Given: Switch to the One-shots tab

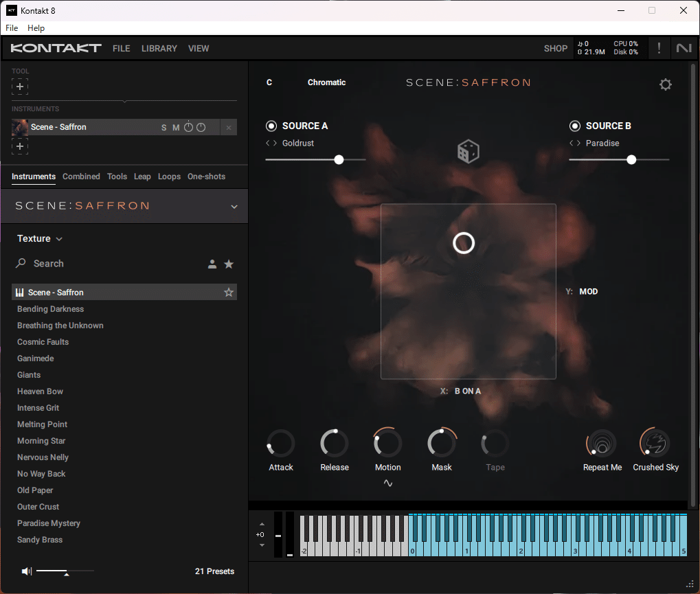Looking at the screenshot, I should (x=206, y=176).
